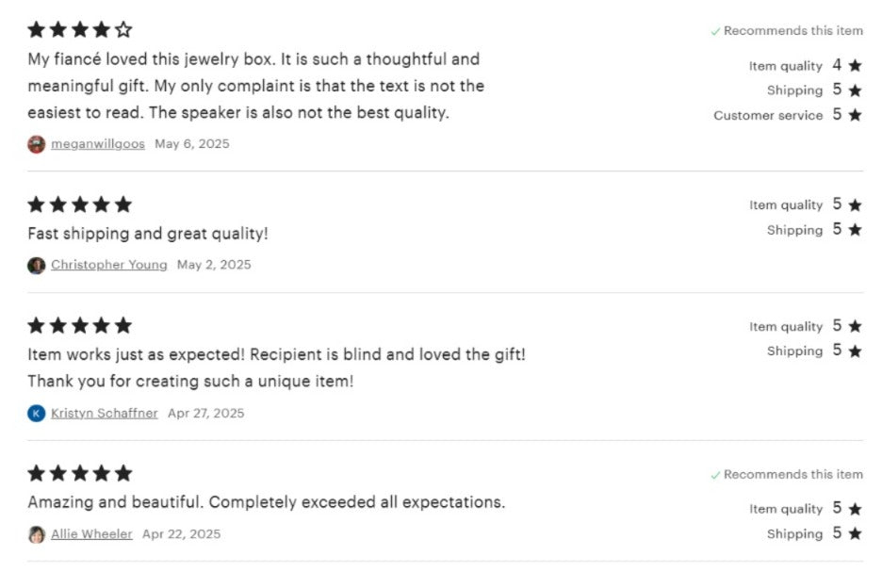Screen dimensions: 882x588
Task: Click the Item quality 4 star icon
Action: pos(855,66)
